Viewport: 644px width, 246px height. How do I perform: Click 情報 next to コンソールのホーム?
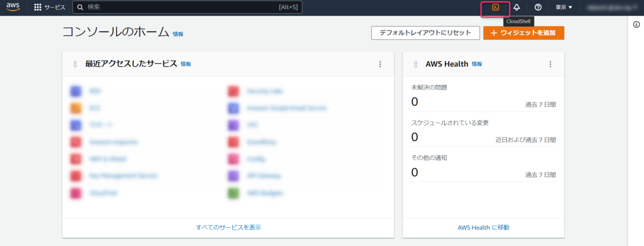[x=178, y=34]
